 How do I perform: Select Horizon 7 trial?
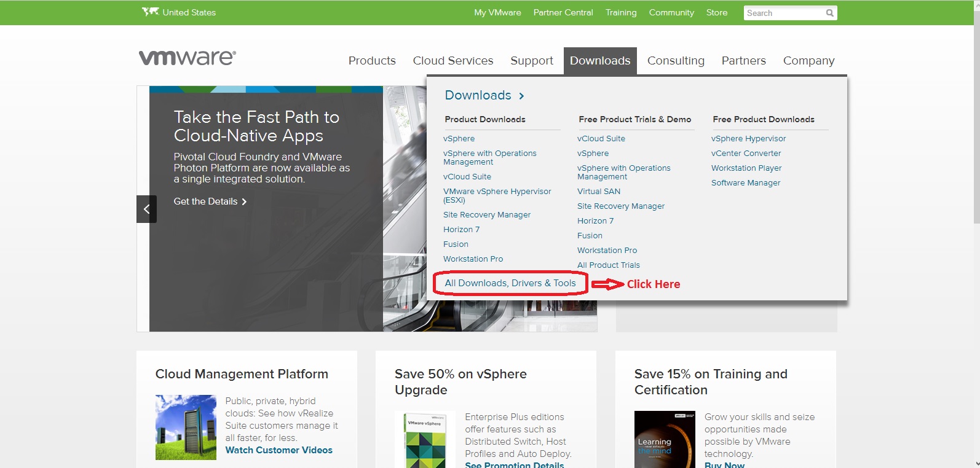596,221
